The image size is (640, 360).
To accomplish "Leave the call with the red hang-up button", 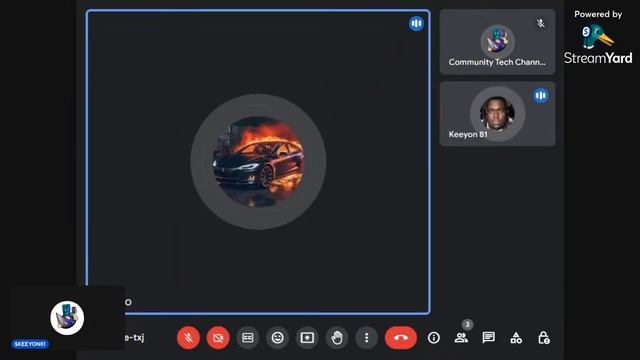I will click(401, 338).
